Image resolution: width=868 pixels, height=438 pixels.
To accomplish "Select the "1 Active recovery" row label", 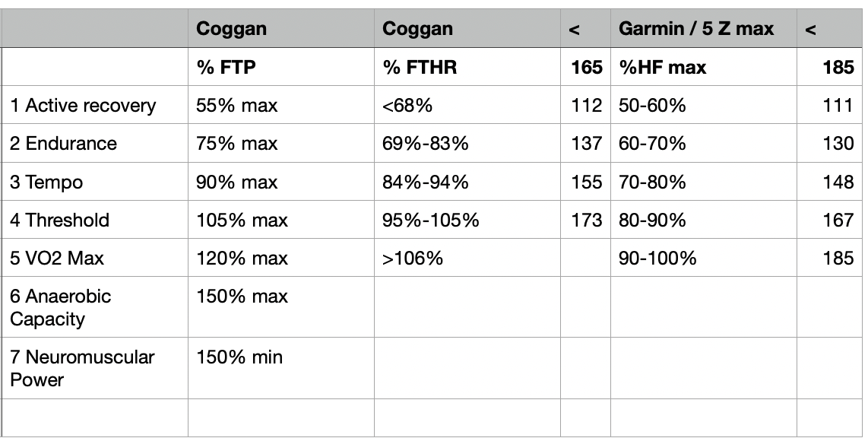I will [x=83, y=106].
